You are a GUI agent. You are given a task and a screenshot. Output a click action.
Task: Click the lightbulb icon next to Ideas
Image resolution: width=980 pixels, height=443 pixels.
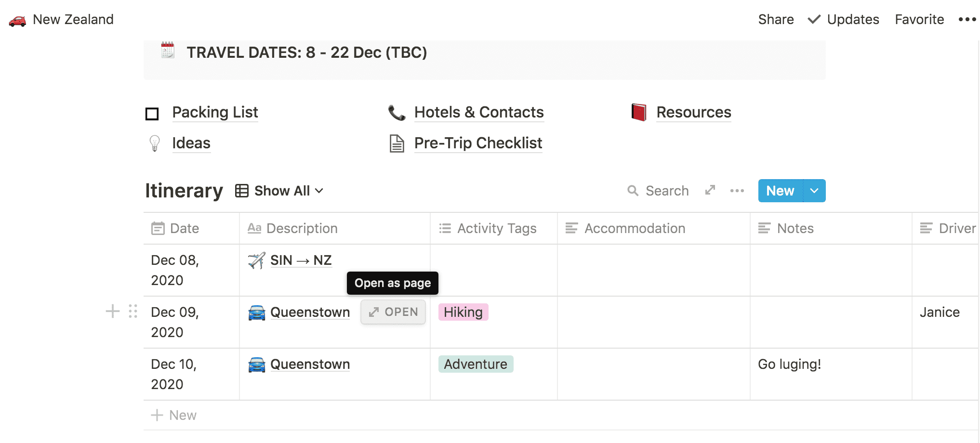pyautogui.click(x=155, y=143)
